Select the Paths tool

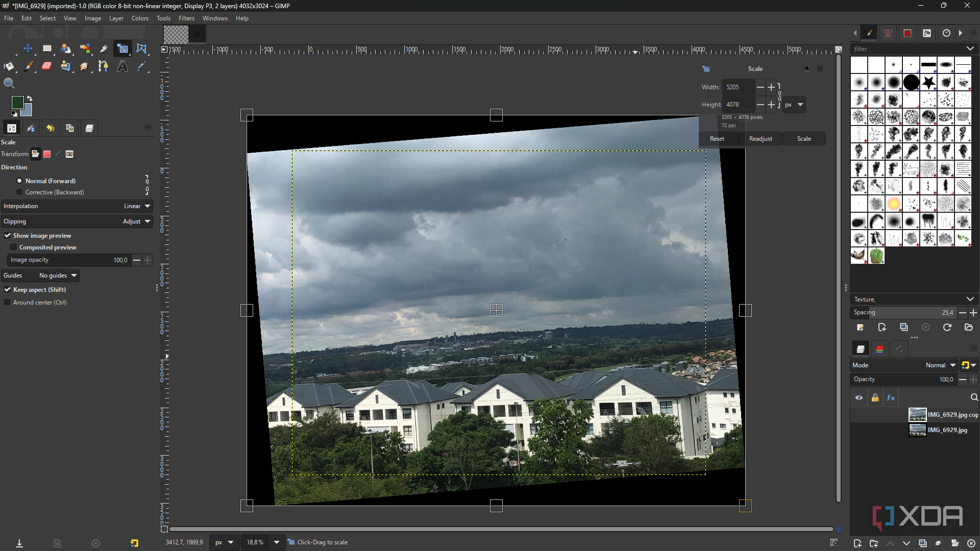(104, 66)
